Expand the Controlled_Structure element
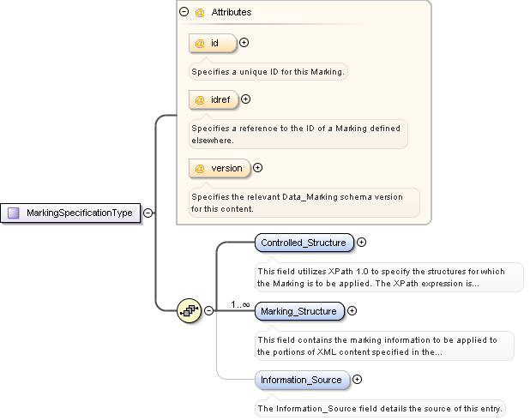The width and height of the screenshot is (530, 420). 361,243
